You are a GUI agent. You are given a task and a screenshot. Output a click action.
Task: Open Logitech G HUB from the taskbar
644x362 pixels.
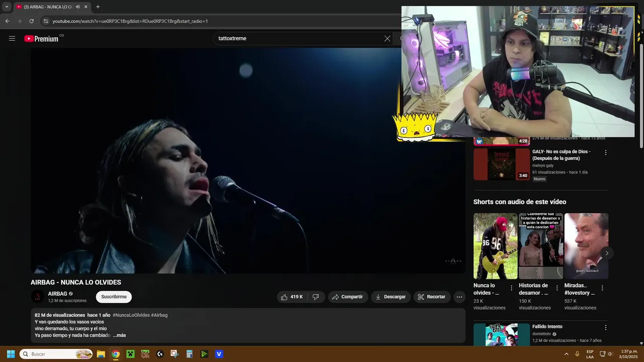(x=160, y=354)
